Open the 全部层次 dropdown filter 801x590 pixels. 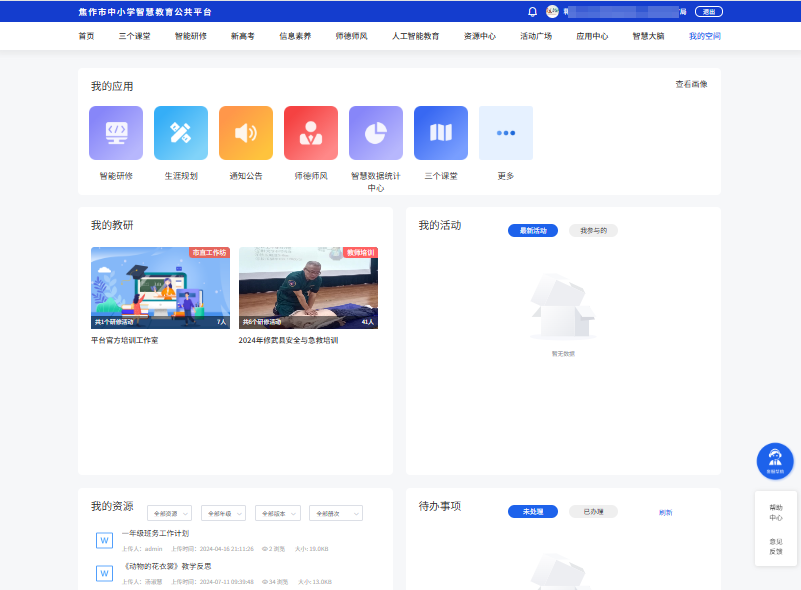point(335,513)
